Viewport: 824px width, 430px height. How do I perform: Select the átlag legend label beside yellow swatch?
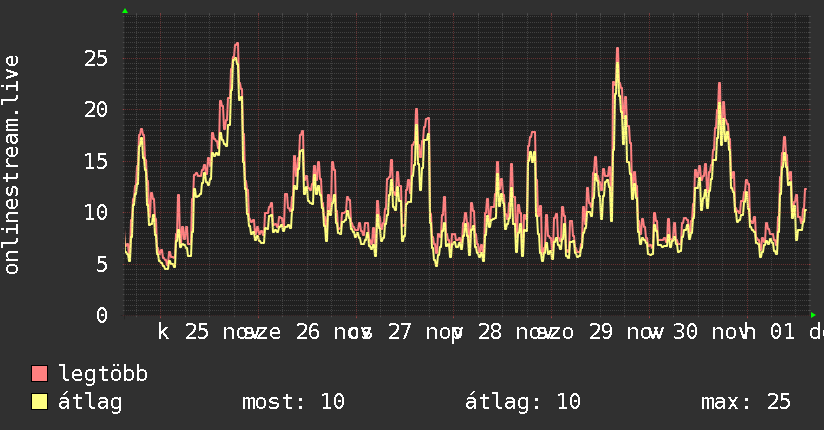[90, 402]
